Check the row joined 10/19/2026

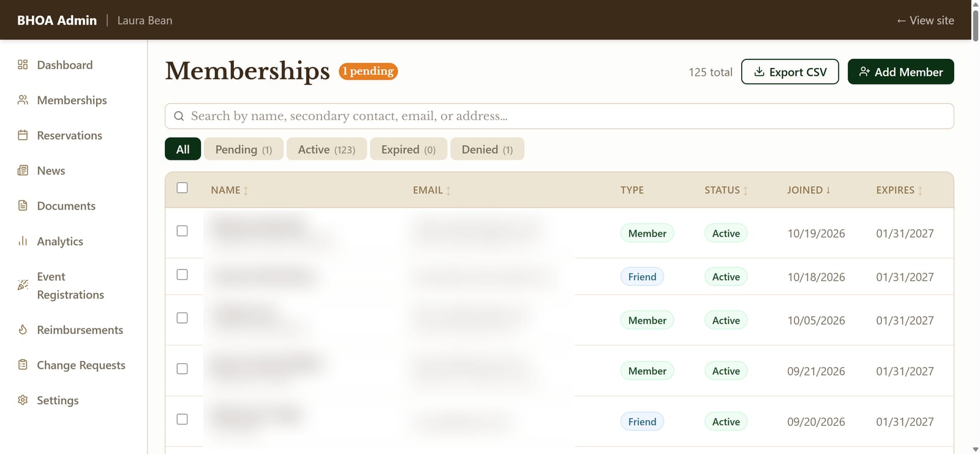(x=182, y=231)
